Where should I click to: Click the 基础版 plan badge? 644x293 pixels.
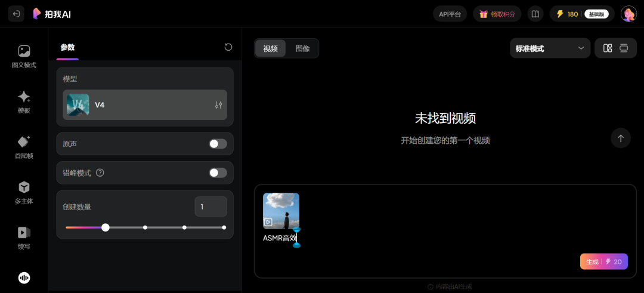(x=596, y=14)
